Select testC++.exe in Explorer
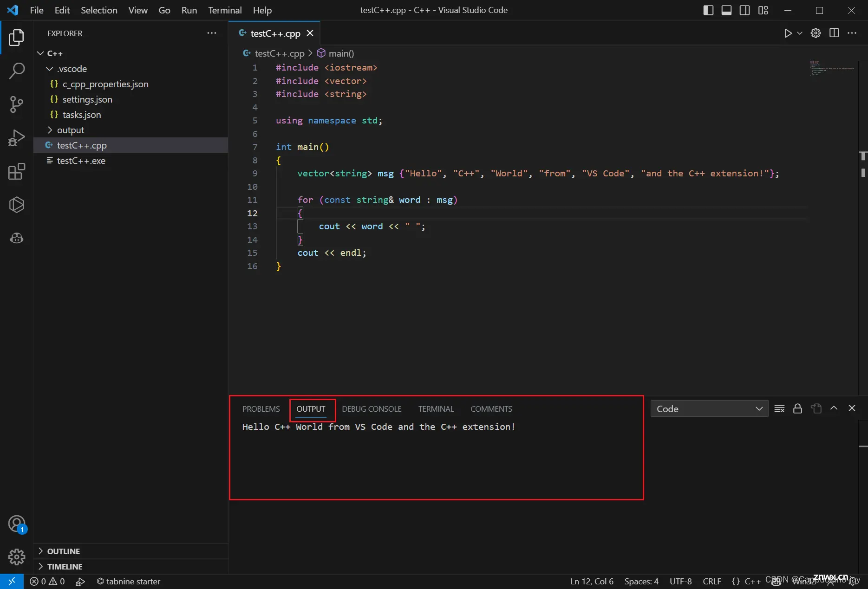This screenshot has height=589, width=868. [131, 161]
